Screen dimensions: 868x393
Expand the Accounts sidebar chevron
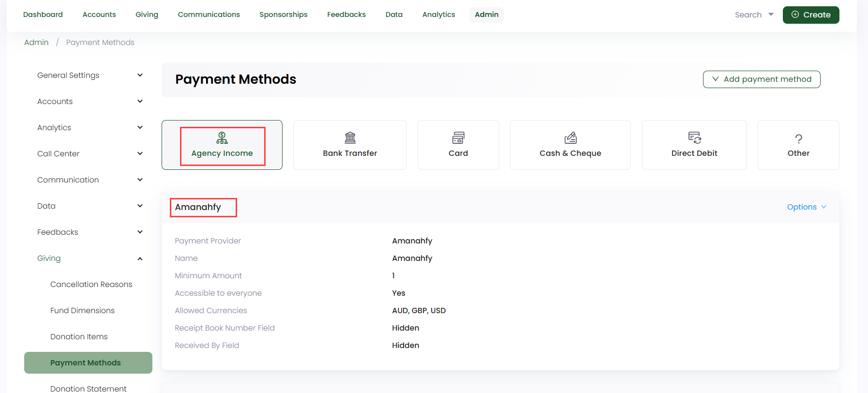click(140, 101)
